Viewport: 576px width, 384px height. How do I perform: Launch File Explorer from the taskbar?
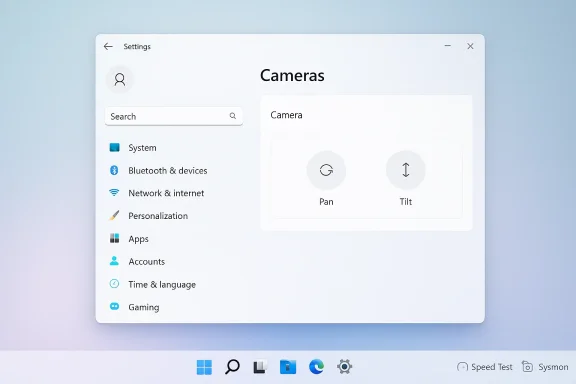point(288,367)
